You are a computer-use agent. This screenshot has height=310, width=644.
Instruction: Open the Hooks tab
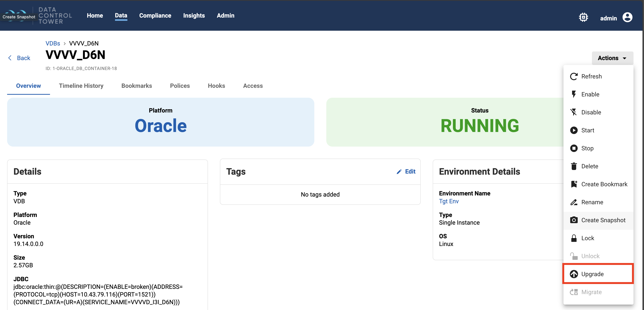[216, 86]
